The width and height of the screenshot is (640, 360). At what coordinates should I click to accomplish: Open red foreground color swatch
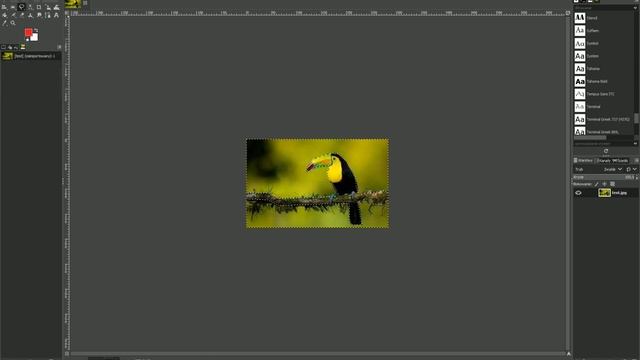pyautogui.click(x=28, y=32)
